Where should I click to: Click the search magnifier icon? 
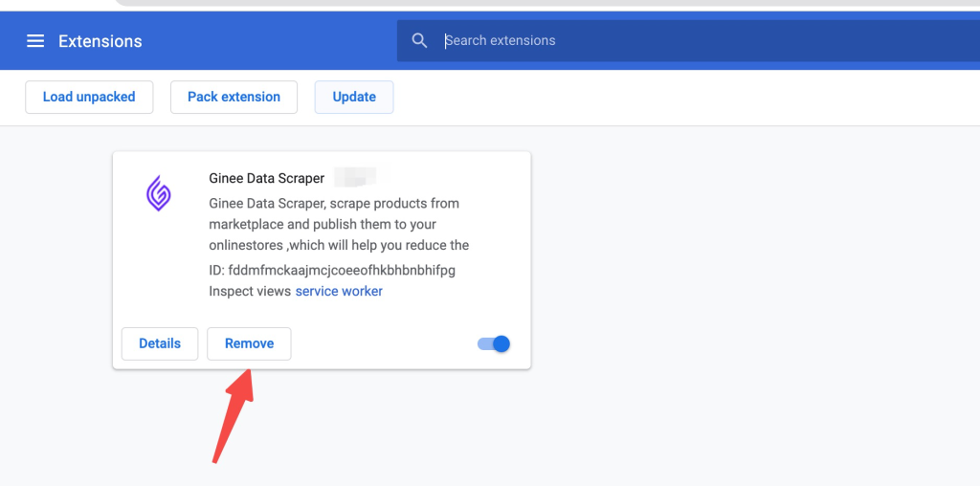pyautogui.click(x=420, y=40)
